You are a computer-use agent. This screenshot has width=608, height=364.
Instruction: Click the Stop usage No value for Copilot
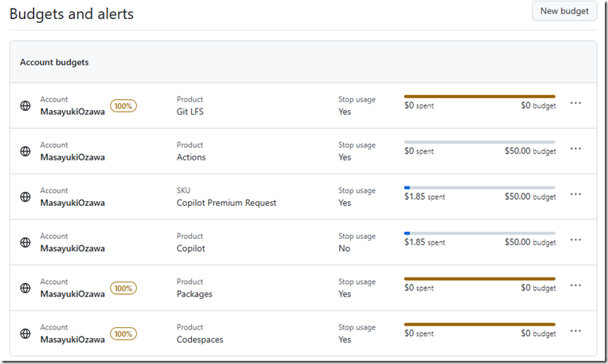coord(345,248)
